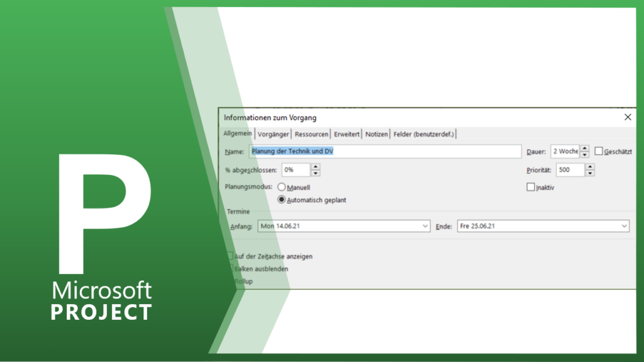
Task: Click the % abgeschlossen field showing 0%
Action: (x=296, y=170)
